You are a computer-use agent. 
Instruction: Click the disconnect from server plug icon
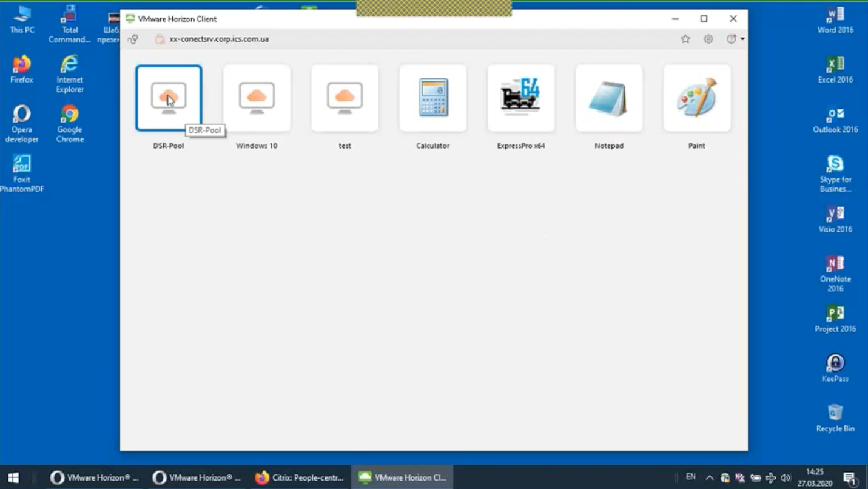(x=133, y=39)
